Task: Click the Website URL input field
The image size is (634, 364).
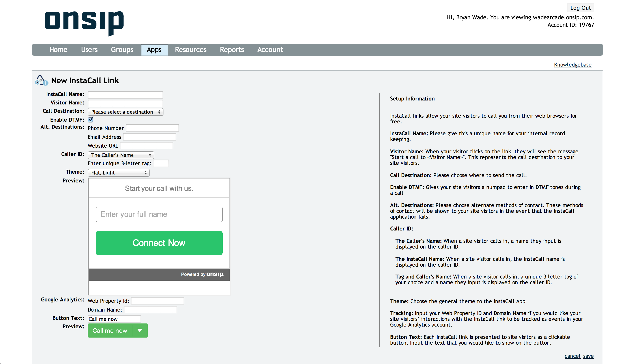Action: coord(147,146)
